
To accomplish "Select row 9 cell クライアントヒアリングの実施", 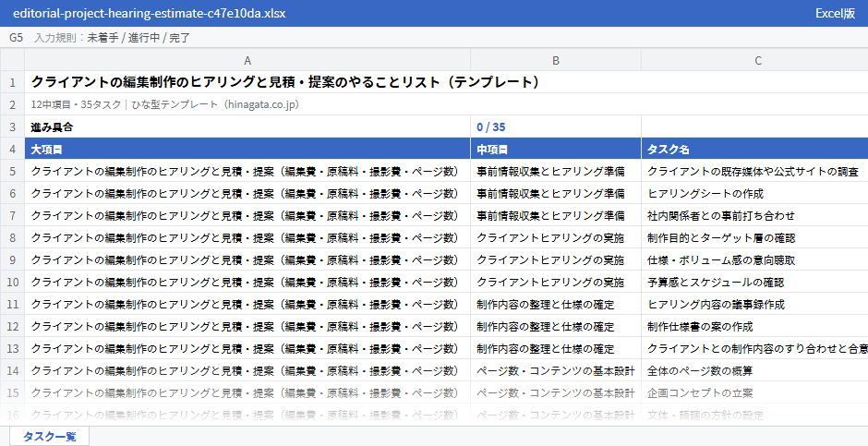I will pyautogui.click(x=556, y=259).
